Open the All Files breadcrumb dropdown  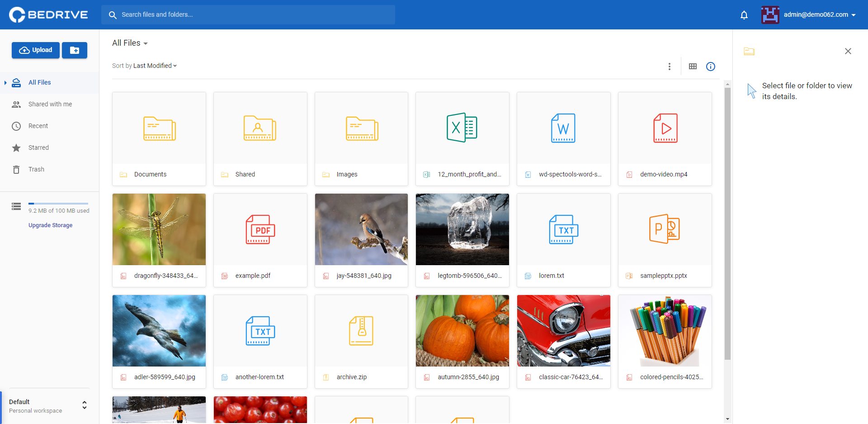[x=130, y=43]
